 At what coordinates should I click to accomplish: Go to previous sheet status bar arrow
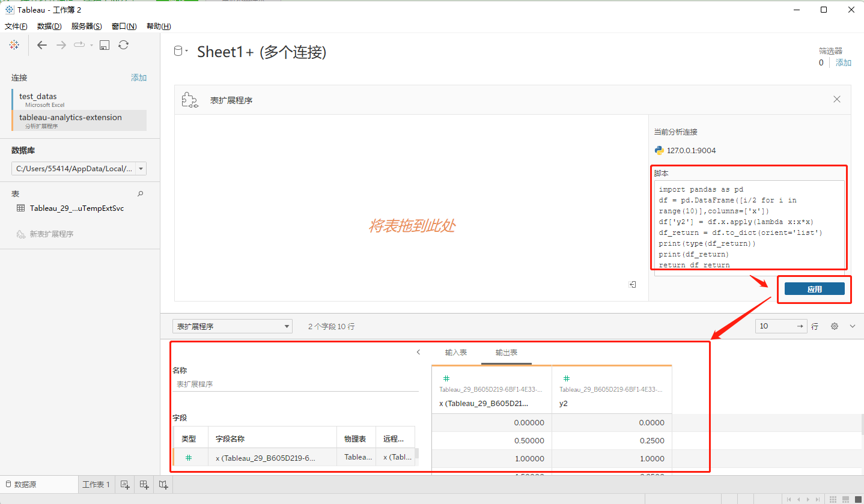click(799, 499)
